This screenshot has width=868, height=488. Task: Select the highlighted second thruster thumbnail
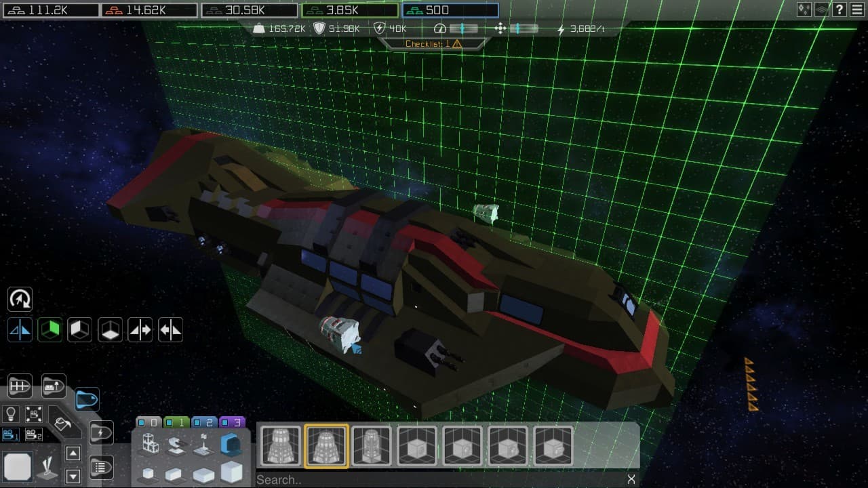click(x=326, y=445)
